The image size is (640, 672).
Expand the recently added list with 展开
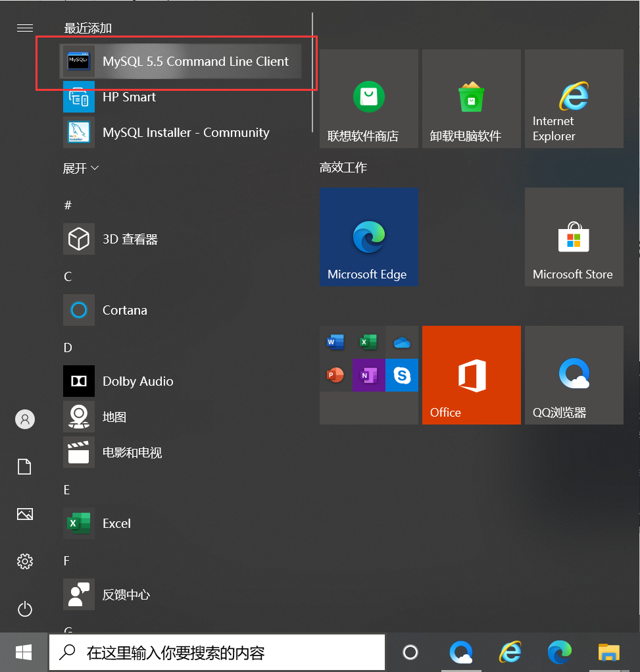coord(80,168)
